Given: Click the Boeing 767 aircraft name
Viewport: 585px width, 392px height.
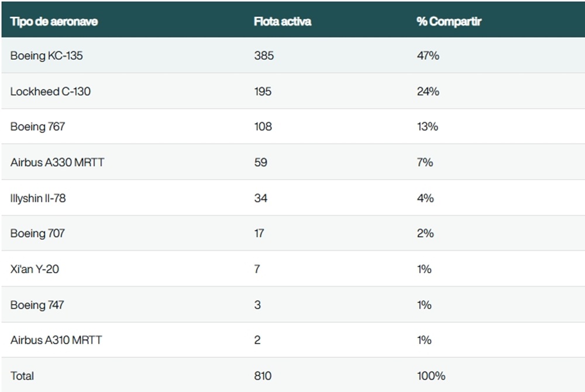Looking at the screenshot, I should pyautogui.click(x=37, y=127).
